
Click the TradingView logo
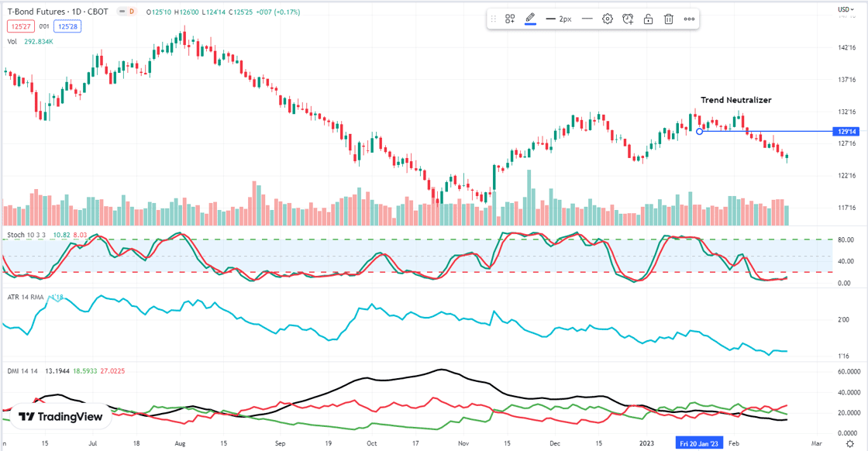click(x=61, y=417)
